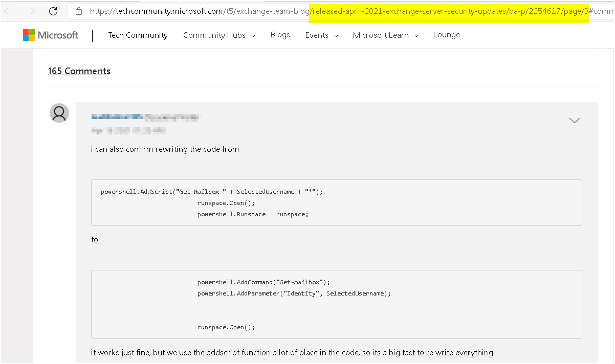Click the padlock site security icon
This screenshot has width=615, height=364.
pos(78,11)
